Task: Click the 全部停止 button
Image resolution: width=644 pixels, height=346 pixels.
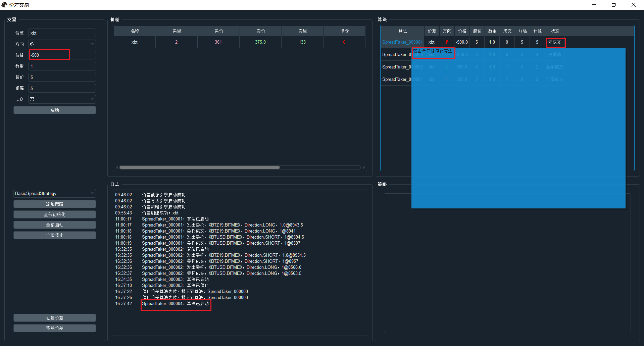Action: [x=54, y=235]
